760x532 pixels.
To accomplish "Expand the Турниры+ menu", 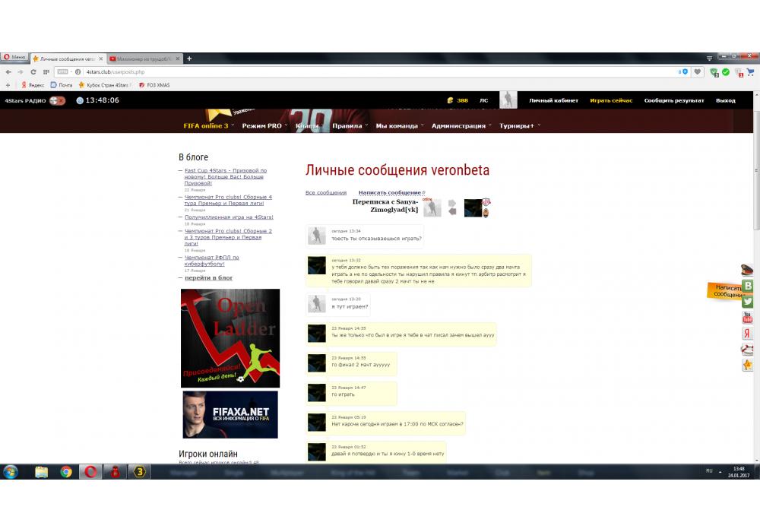I will pyautogui.click(x=519, y=125).
